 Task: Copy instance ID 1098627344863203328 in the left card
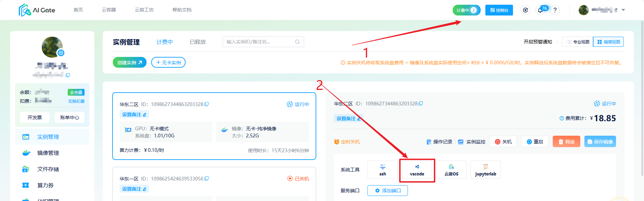click(x=207, y=104)
